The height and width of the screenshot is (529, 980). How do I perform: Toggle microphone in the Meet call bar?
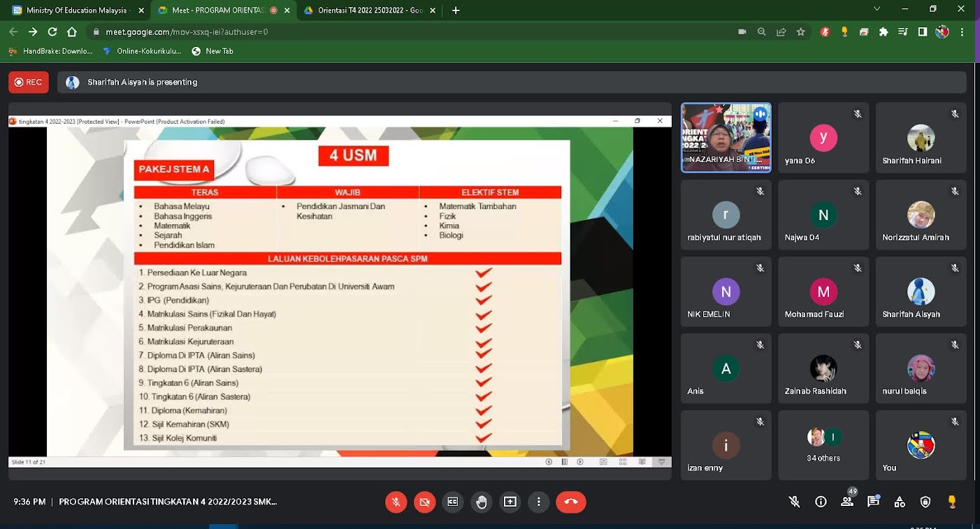pyautogui.click(x=396, y=502)
